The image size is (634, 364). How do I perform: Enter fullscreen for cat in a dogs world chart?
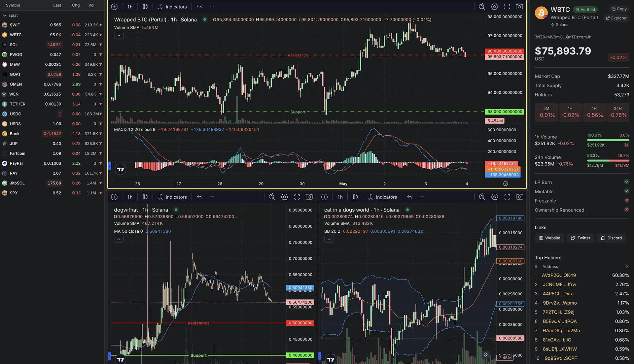(x=507, y=197)
